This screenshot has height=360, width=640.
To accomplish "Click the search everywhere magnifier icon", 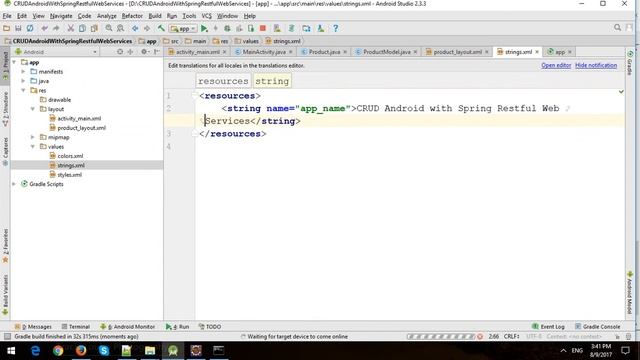I will (x=617, y=27).
